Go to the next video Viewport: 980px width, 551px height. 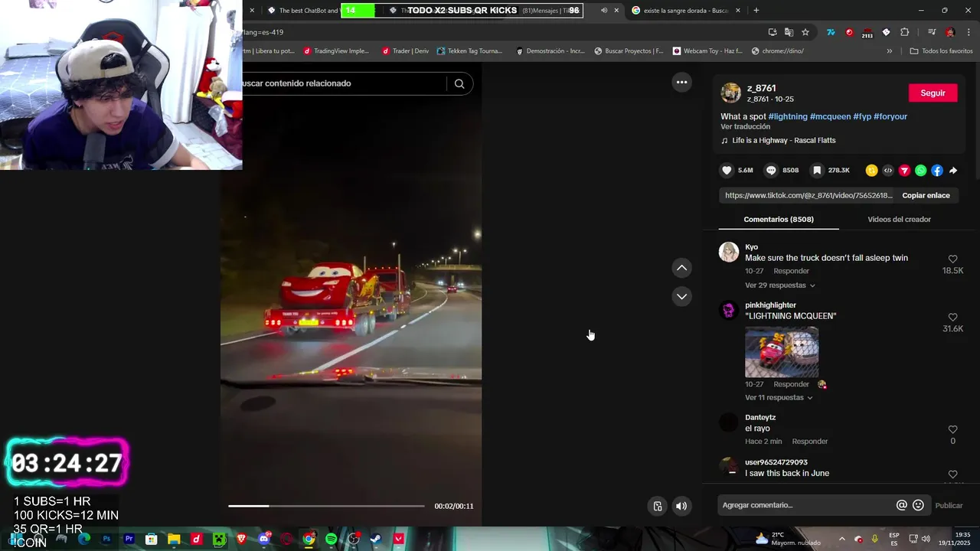[x=681, y=296]
